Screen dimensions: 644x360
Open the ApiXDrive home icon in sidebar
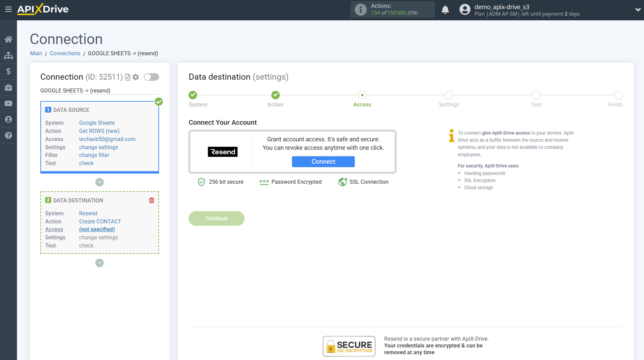pyautogui.click(x=8, y=39)
